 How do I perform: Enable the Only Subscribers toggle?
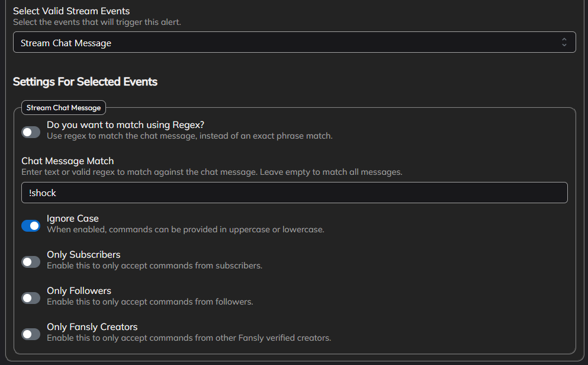(x=31, y=262)
